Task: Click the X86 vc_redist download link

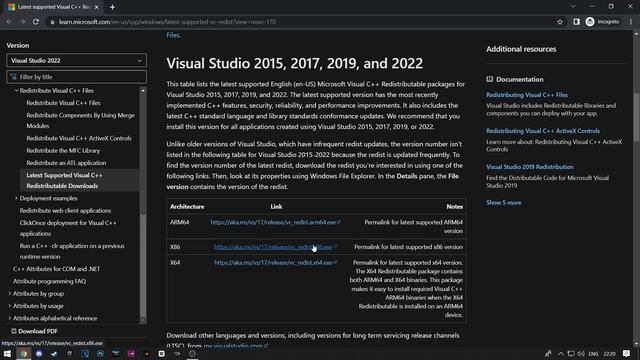Action: point(275,247)
